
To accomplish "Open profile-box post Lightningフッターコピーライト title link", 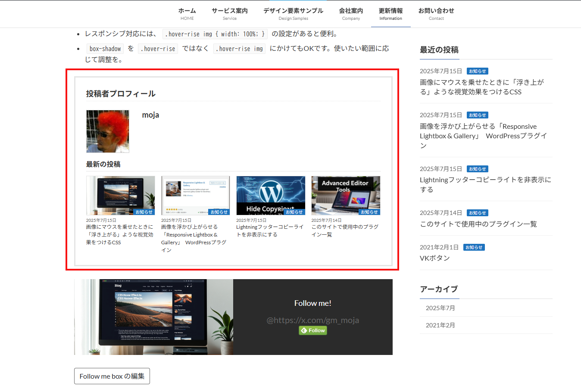I will (270, 231).
